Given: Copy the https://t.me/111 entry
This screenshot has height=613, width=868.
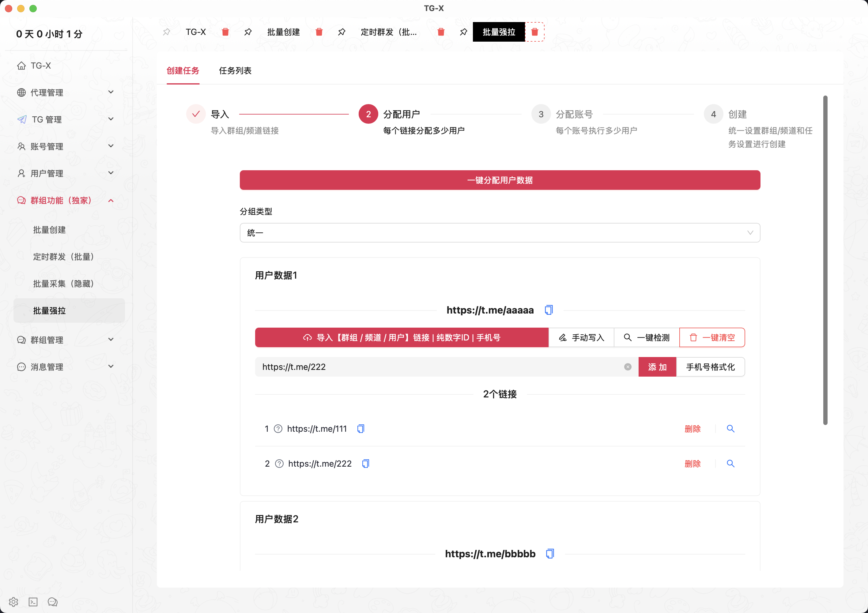Looking at the screenshot, I should (x=361, y=429).
